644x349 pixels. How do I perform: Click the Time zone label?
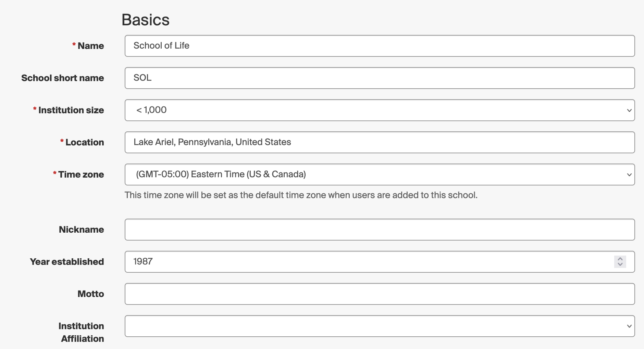(x=81, y=174)
